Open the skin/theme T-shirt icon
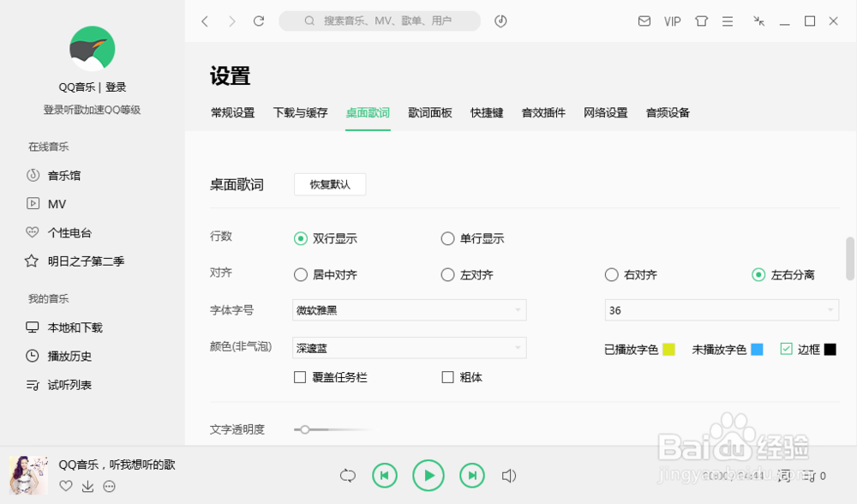This screenshot has height=504, width=857. (x=701, y=21)
